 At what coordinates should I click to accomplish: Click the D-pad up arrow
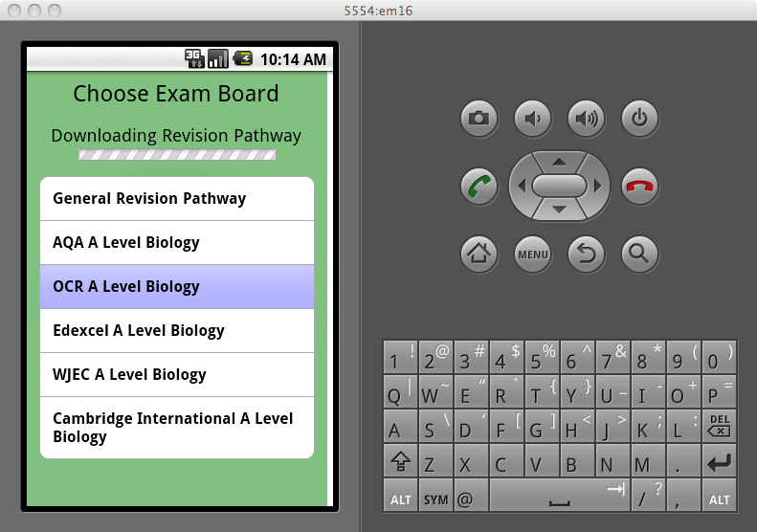[559, 162]
